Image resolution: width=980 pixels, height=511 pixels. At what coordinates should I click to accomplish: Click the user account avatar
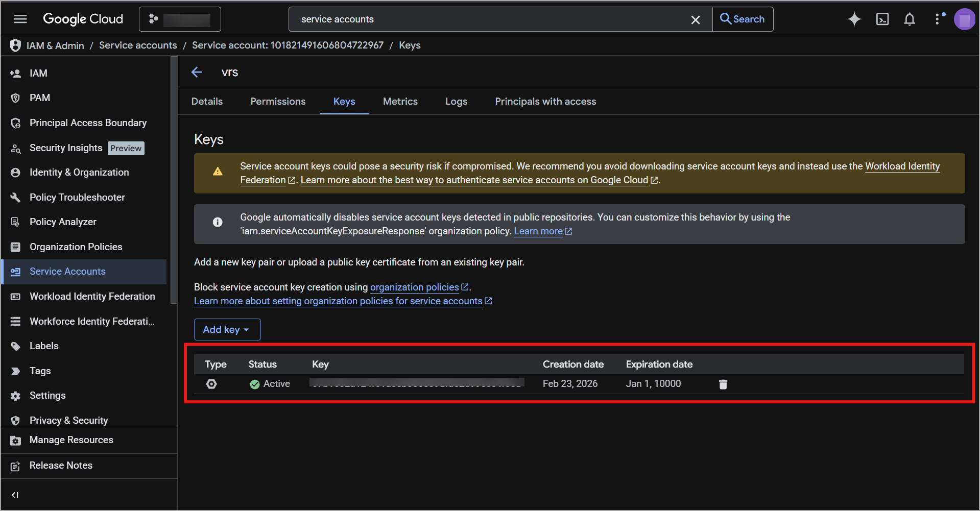[964, 19]
